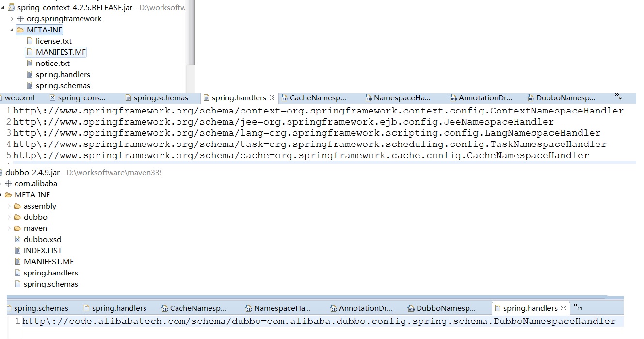Click the license.txt file icon
The width and height of the screenshot is (644, 339).
pos(30,41)
